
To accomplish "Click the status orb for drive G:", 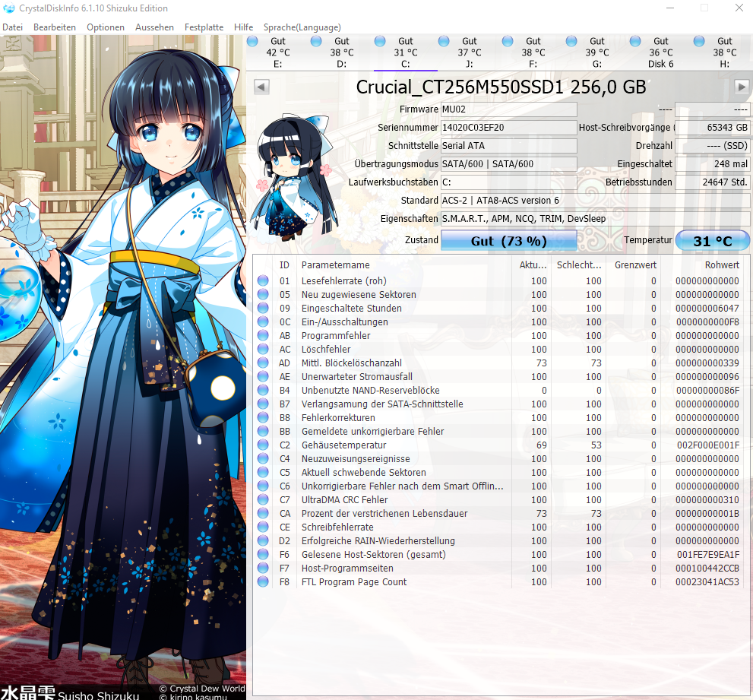I will coord(571,41).
